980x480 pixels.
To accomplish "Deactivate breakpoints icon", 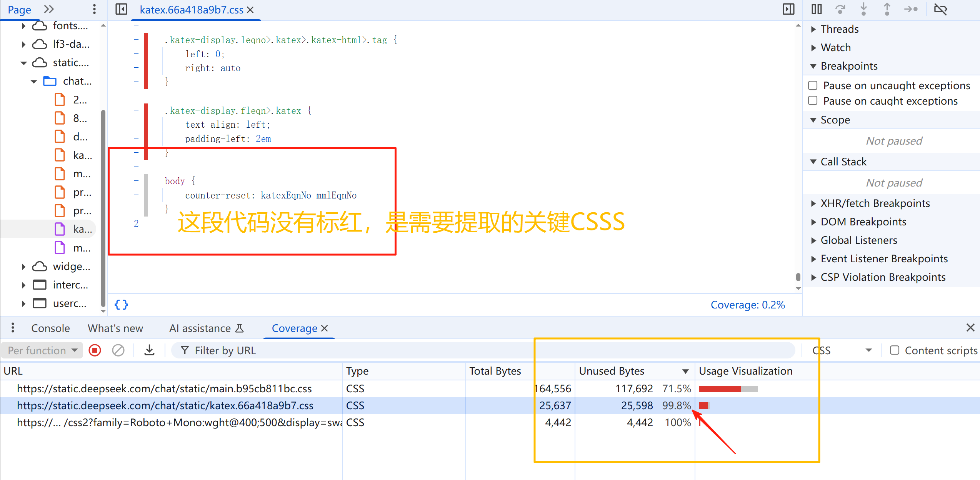I will [940, 9].
